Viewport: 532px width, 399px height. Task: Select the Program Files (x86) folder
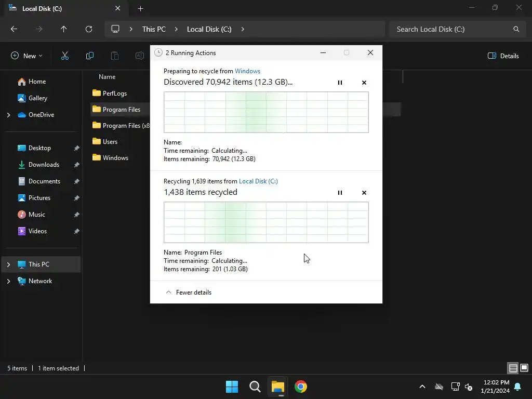point(121,126)
